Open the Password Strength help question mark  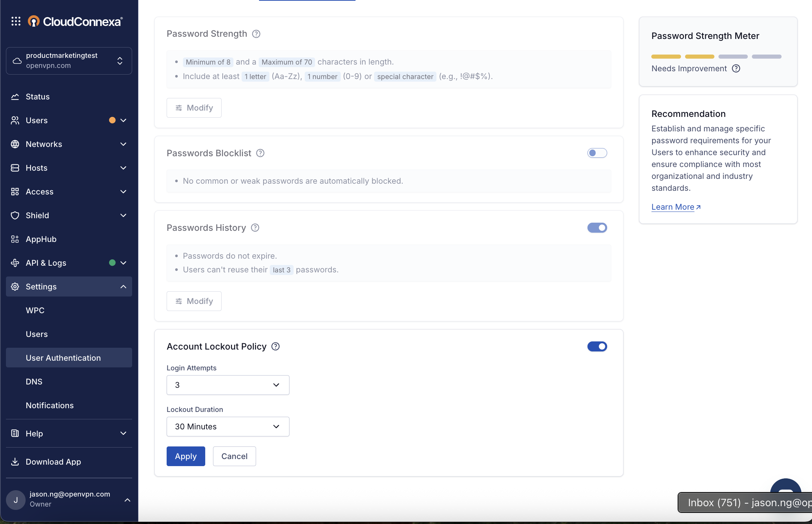[x=256, y=33]
